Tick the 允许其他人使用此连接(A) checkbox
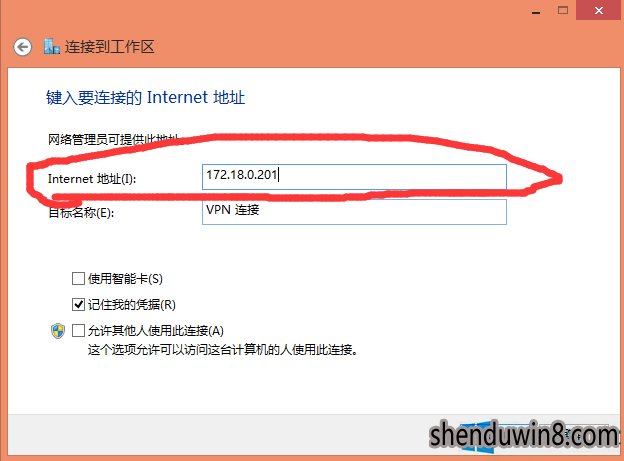The image size is (624, 461). (78, 330)
